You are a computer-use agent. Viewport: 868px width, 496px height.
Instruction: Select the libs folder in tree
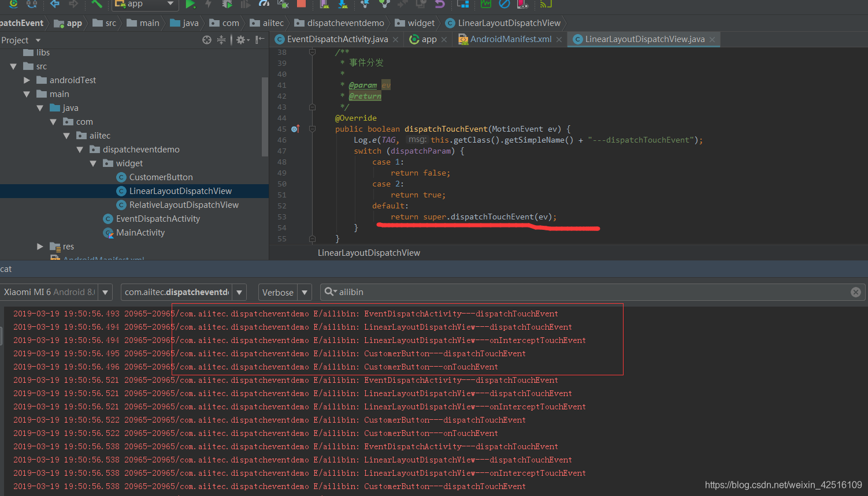36,53
